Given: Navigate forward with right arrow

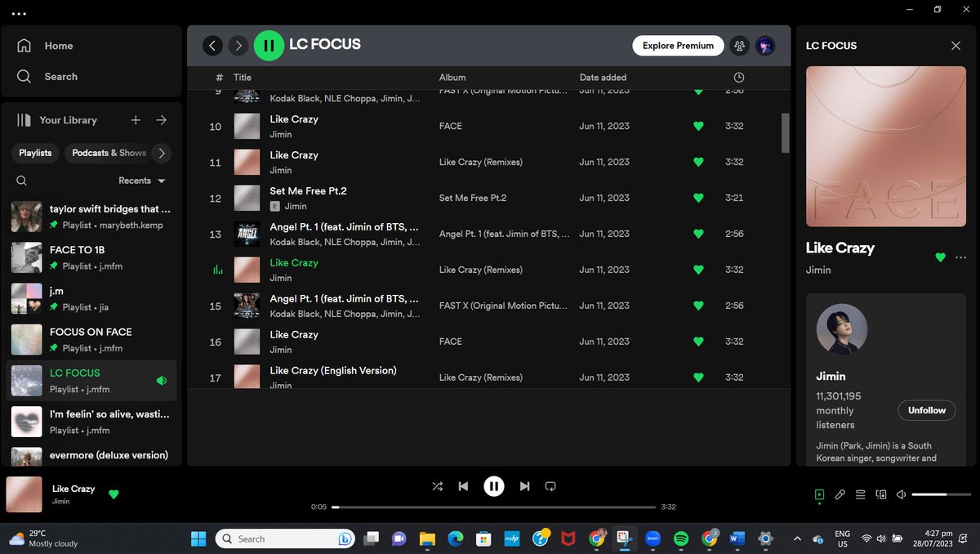Looking at the screenshot, I should click(x=238, y=46).
